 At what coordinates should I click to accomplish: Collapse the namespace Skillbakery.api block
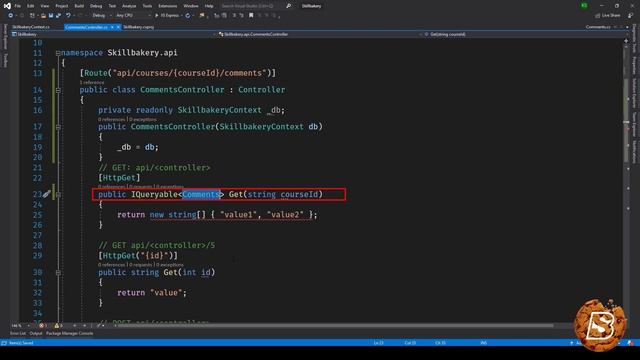point(58,53)
